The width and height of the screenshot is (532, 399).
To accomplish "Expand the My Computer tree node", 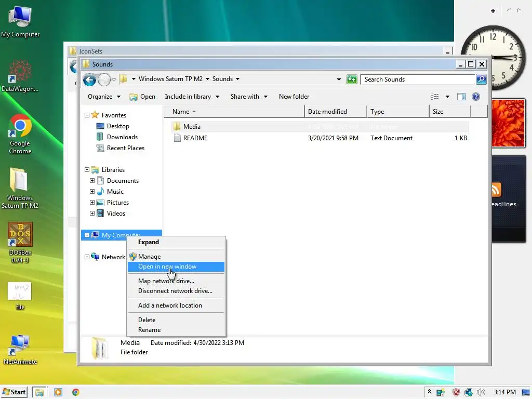I will [87, 235].
